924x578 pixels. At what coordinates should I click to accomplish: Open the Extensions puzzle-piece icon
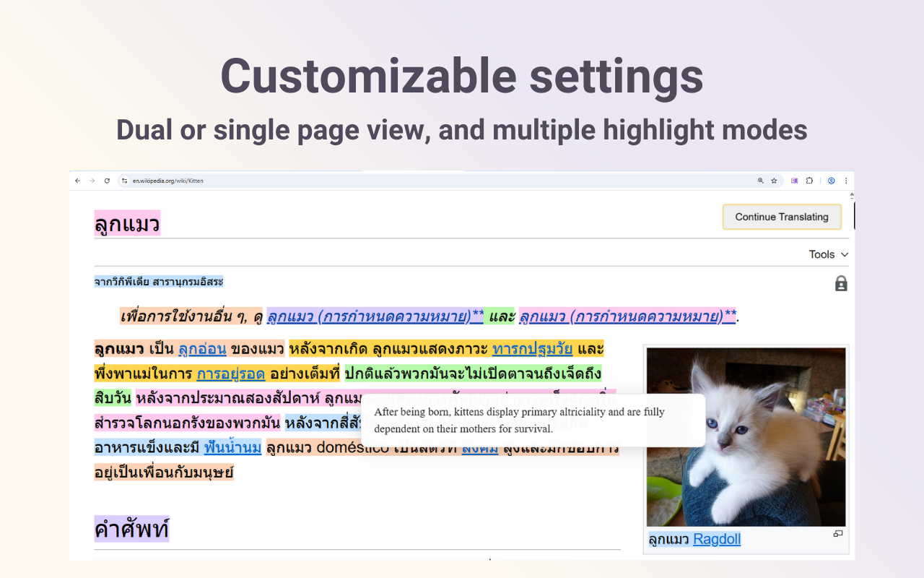pyautogui.click(x=809, y=181)
